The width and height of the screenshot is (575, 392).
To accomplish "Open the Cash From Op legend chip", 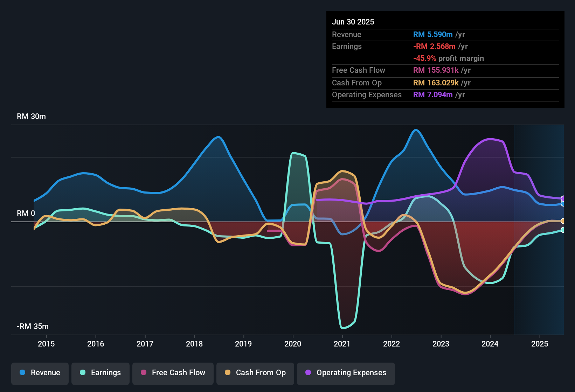I will click(255, 373).
